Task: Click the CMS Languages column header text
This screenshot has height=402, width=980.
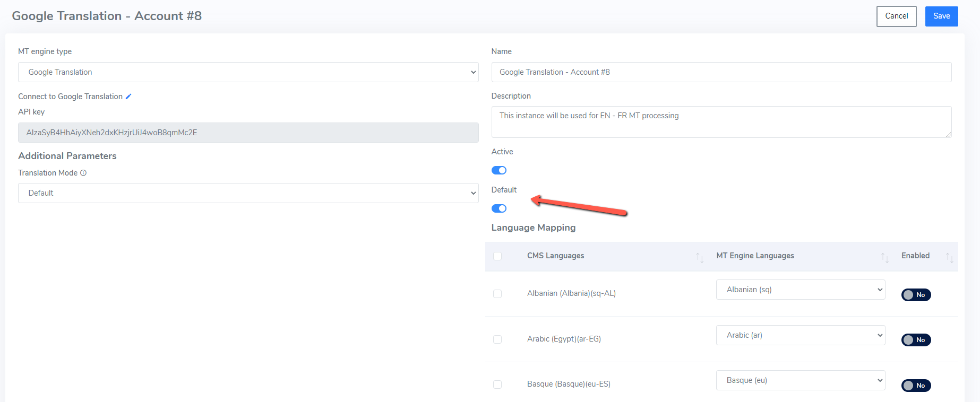Action: click(555, 256)
